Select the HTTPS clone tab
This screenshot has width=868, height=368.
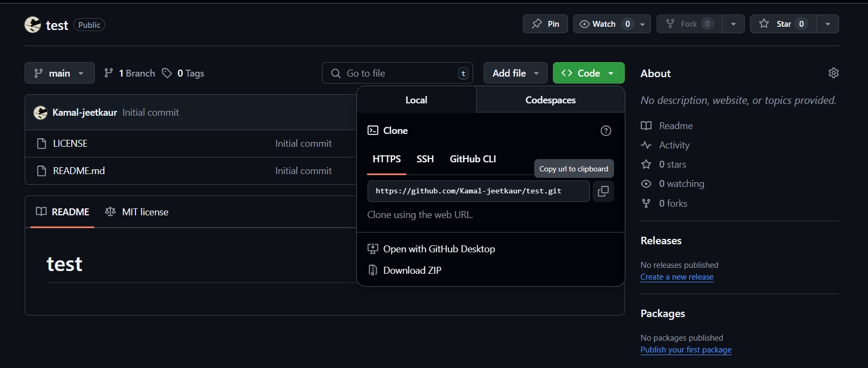point(386,159)
